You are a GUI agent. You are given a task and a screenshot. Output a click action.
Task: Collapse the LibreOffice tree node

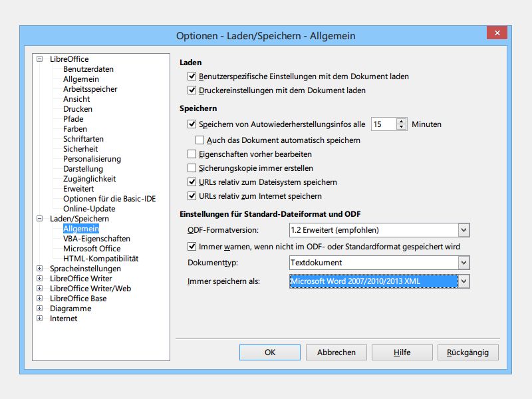pyautogui.click(x=40, y=59)
